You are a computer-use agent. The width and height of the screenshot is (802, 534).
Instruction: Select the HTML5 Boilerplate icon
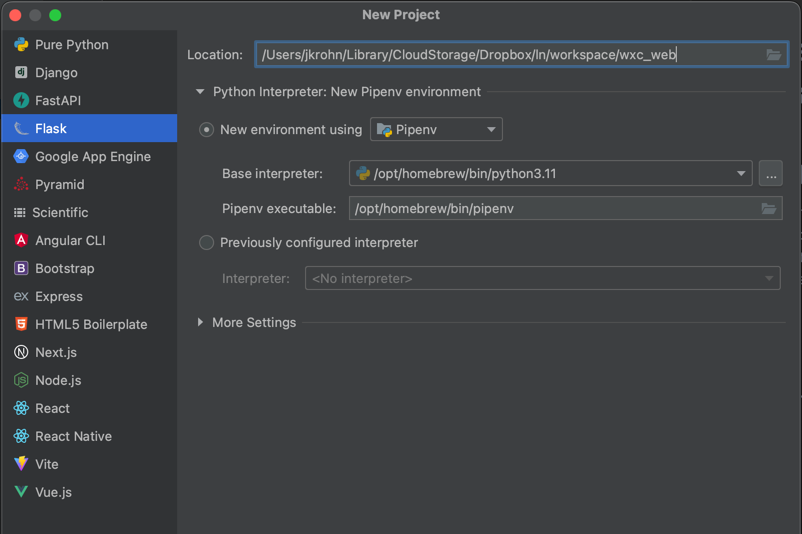[21, 325]
